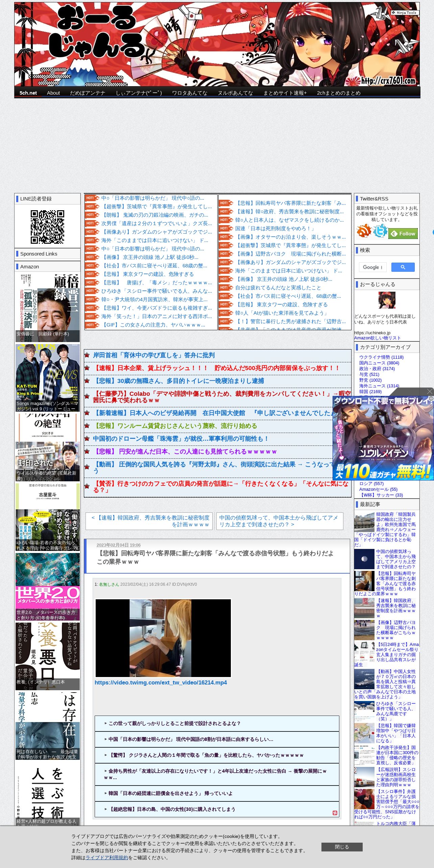Click Songs magazine vol.9 cover thumbnail
The image size is (434, 868).
click(47, 378)
